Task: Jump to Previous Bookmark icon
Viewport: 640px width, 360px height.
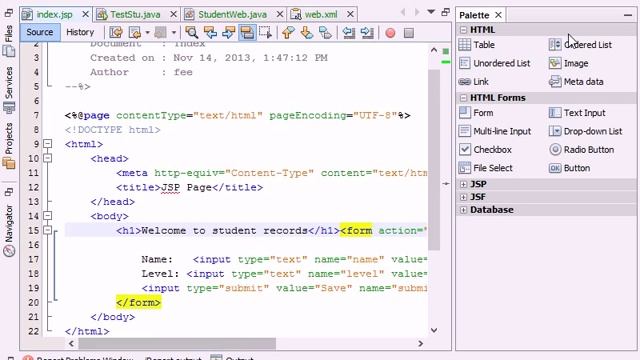Action: [288, 33]
